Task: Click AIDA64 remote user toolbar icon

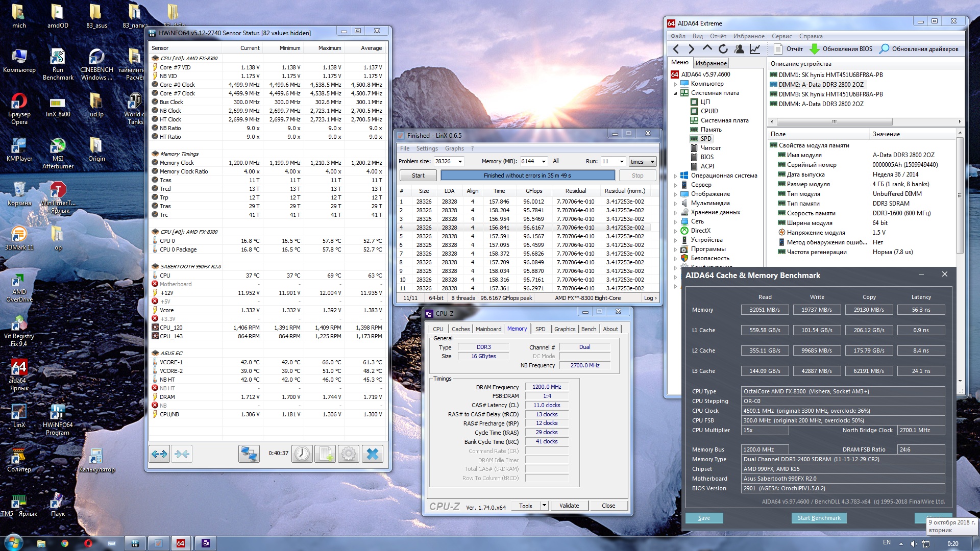Action: coord(739,49)
